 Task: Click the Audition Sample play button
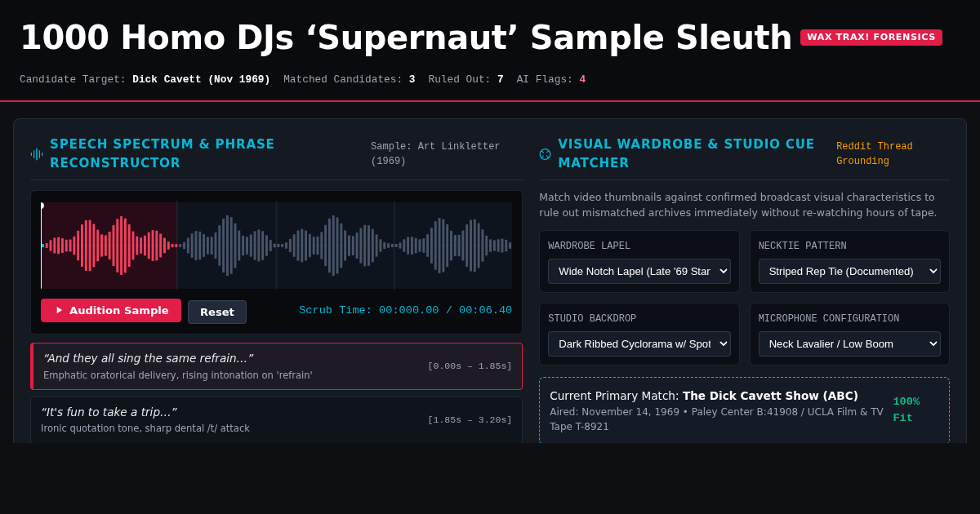click(111, 310)
